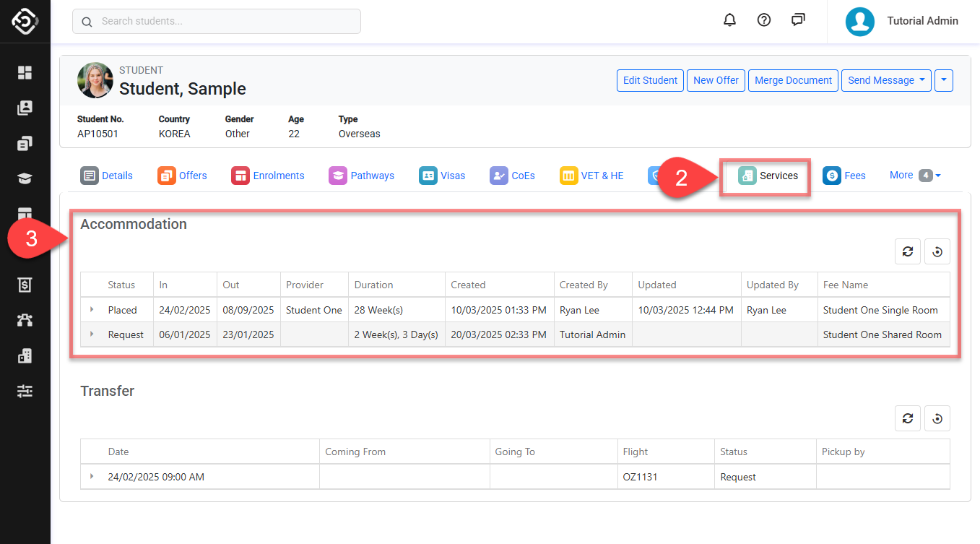Image resolution: width=980 pixels, height=544 pixels.
Task: Open the chat messages icon
Action: click(798, 20)
